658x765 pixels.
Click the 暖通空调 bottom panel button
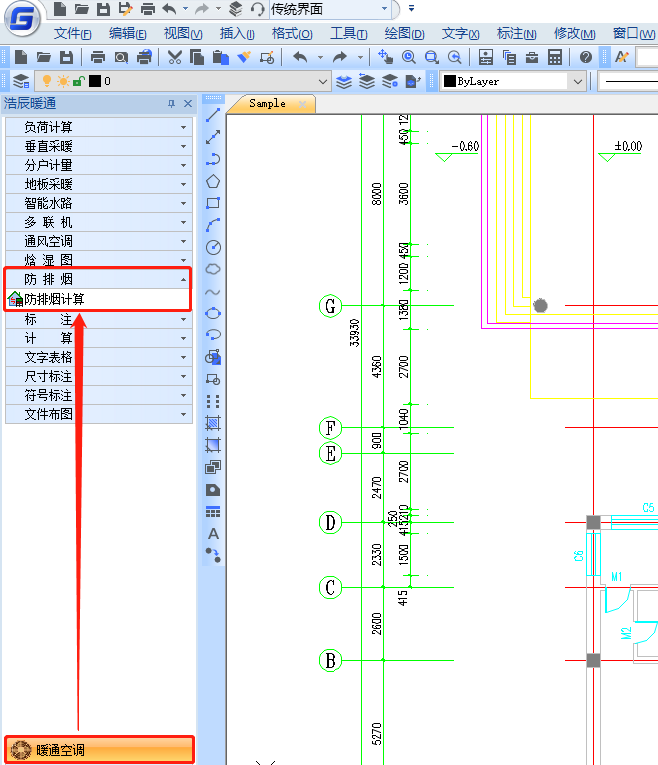tap(100, 750)
